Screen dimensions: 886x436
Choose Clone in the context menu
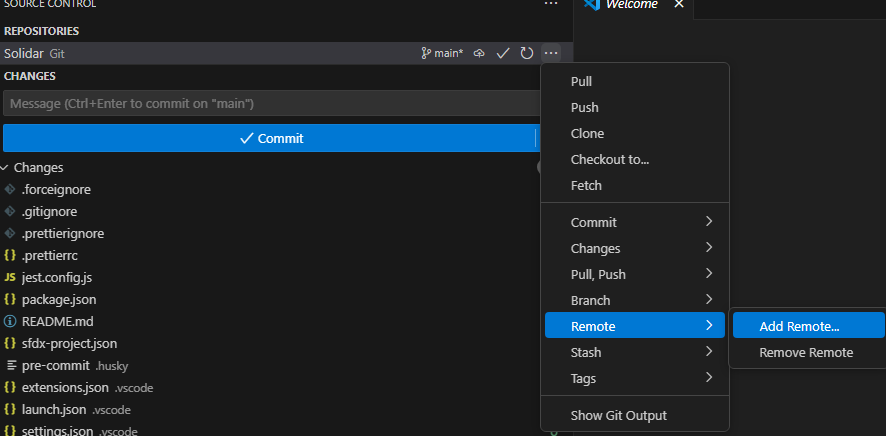635,133
